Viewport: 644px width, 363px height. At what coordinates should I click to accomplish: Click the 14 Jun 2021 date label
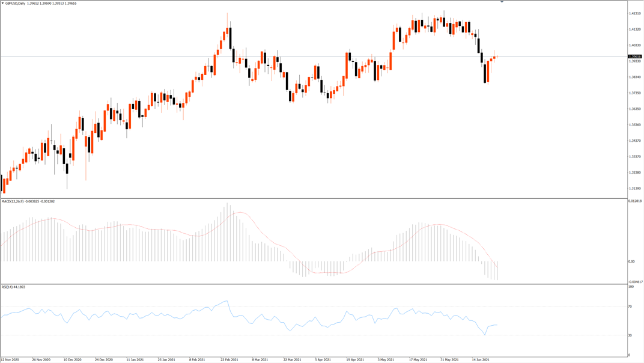(481, 359)
